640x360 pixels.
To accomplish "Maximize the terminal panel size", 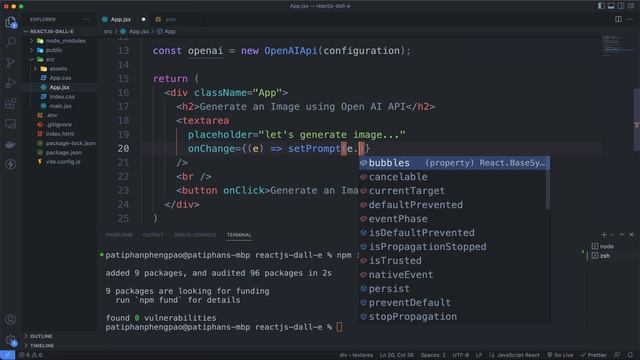I will [x=622, y=235].
